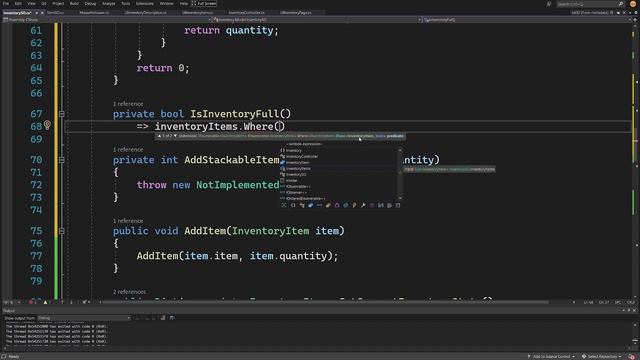Open the Tools menu
Screen dimensions: 640x360
[x=125, y=3]
